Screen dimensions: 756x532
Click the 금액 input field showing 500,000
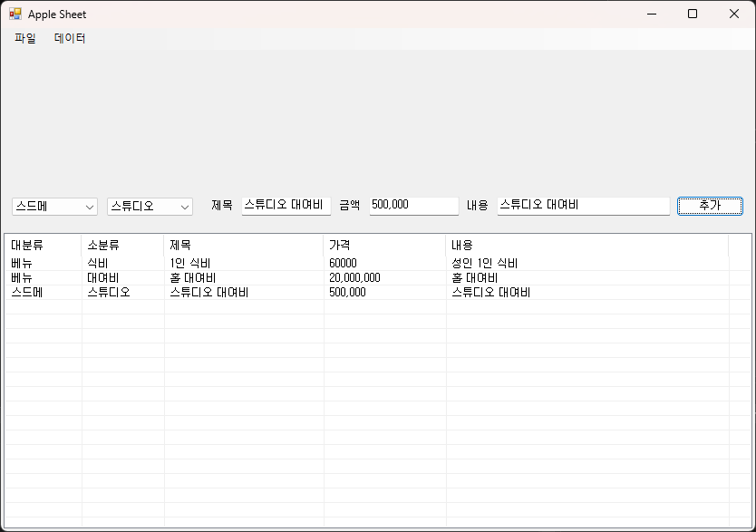click(x=413, y=206)
